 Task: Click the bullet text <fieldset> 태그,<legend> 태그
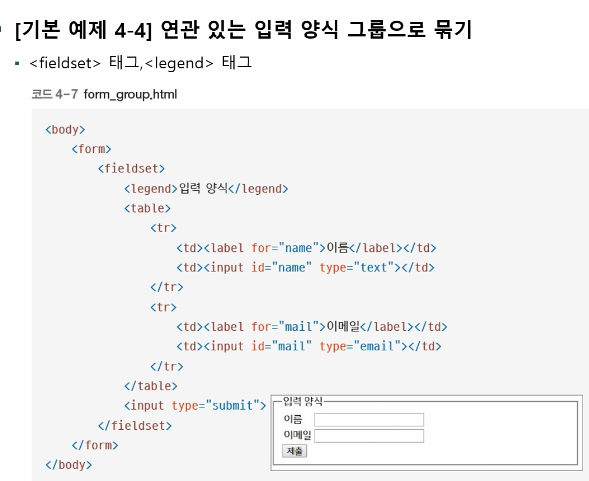[140, 62]
